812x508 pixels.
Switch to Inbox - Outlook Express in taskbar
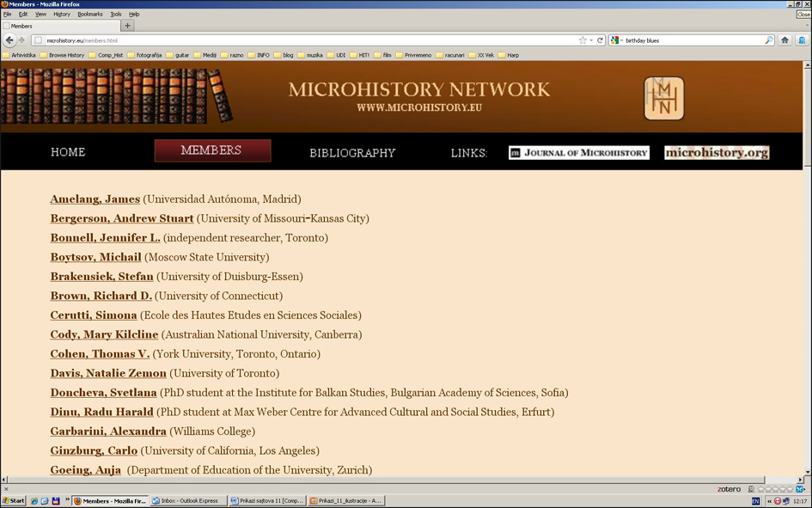(188, 500)
